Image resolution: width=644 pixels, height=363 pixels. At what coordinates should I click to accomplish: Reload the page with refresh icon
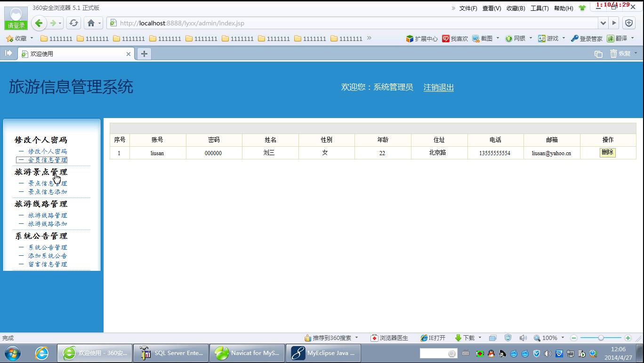click(x=73, y=23)
